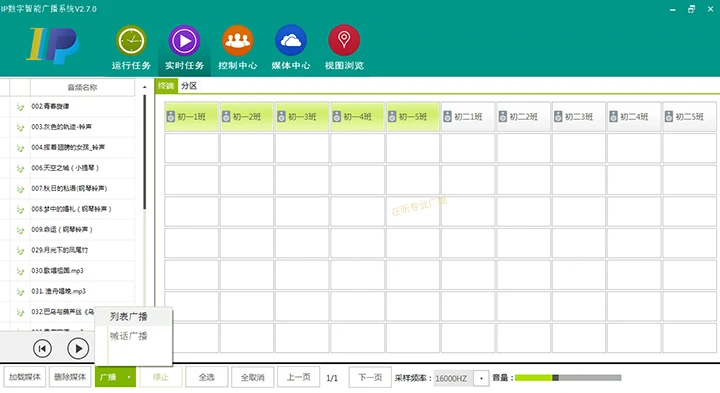720x393 pixels.
Task: Click the 音频名称 column header
Action: click(82, 87)
